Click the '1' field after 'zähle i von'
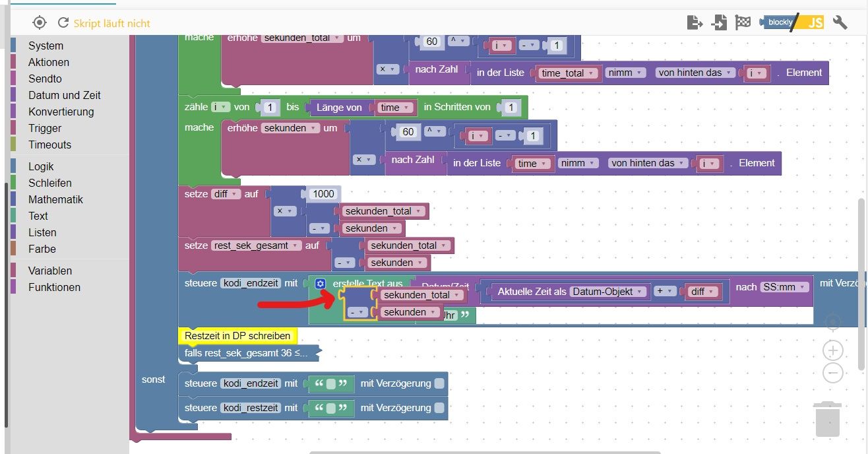Image resolution: width=868 pixels, height=454 pixels. 270,107
